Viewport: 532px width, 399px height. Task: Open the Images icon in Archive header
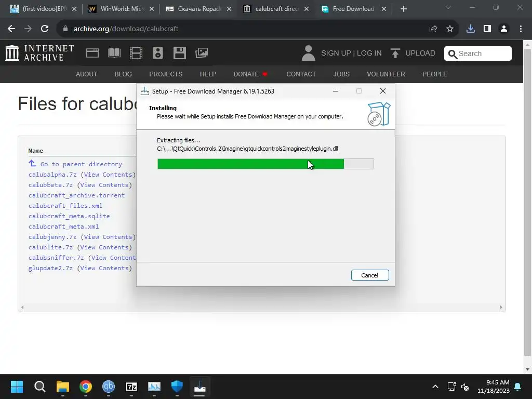point(202,53)
